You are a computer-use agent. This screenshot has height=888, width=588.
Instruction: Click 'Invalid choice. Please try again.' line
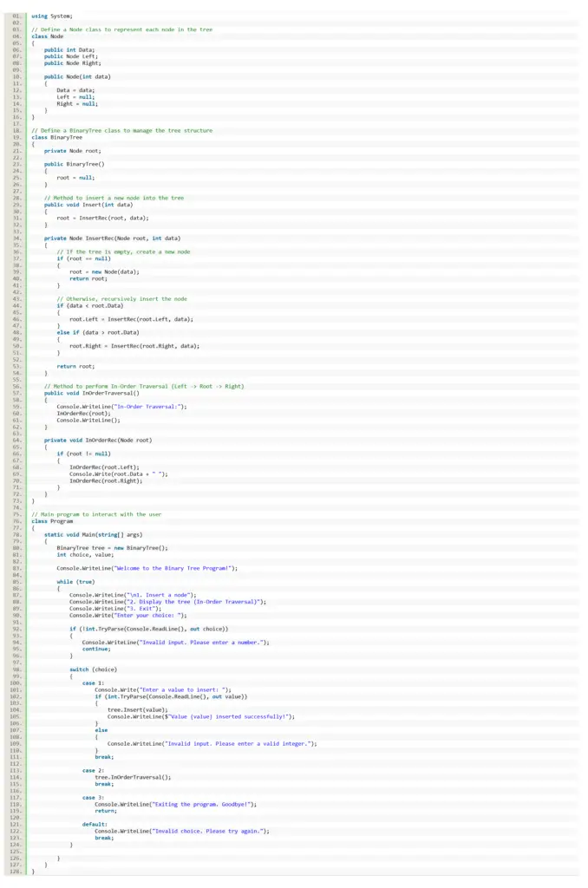click(182, 832)
